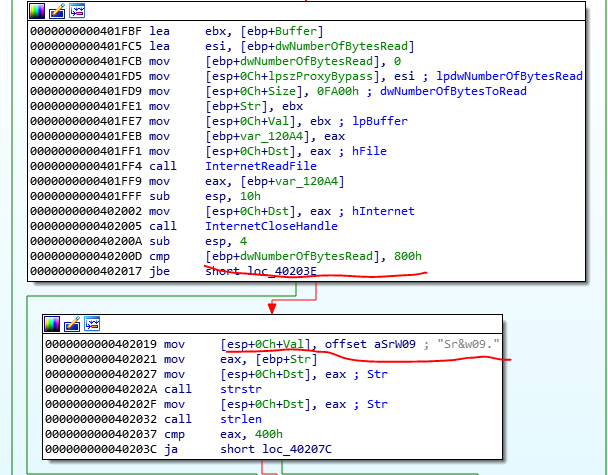Jump to loc_40207C in ja instruction

[297, 449]
